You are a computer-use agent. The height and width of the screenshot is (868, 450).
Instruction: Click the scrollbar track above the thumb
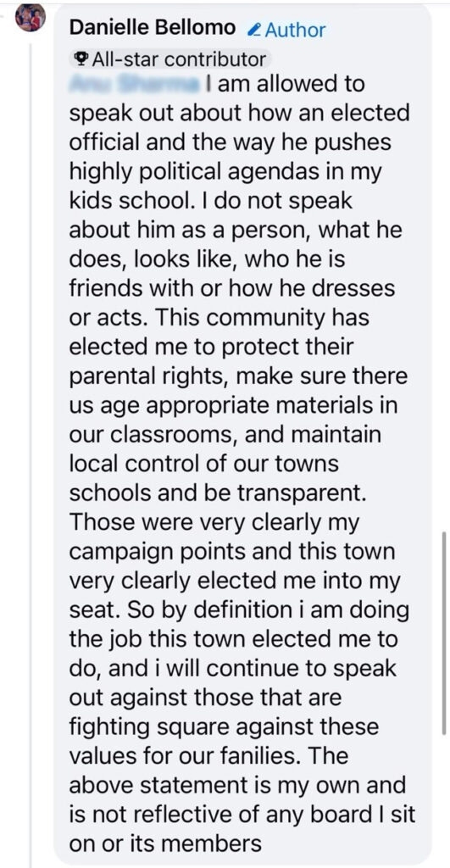444,265
